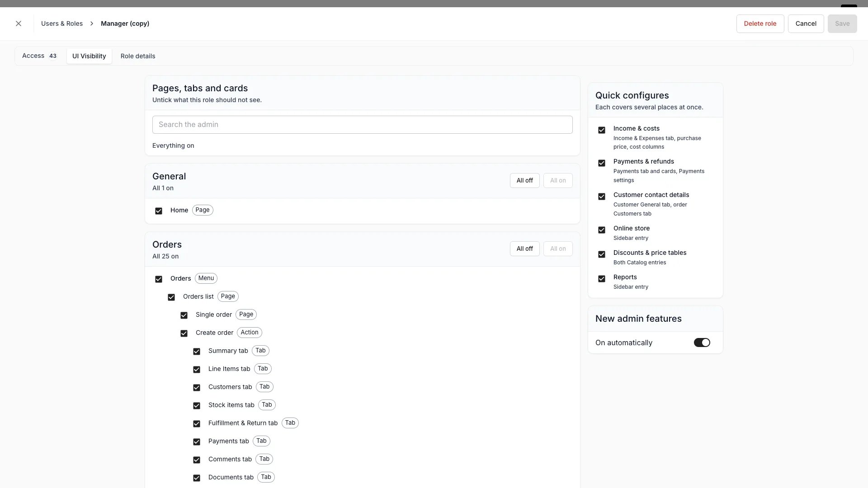Uncheck the Payments tab checkbox
This screenshot has height=488, width=868.
click(x=197, y=442)
